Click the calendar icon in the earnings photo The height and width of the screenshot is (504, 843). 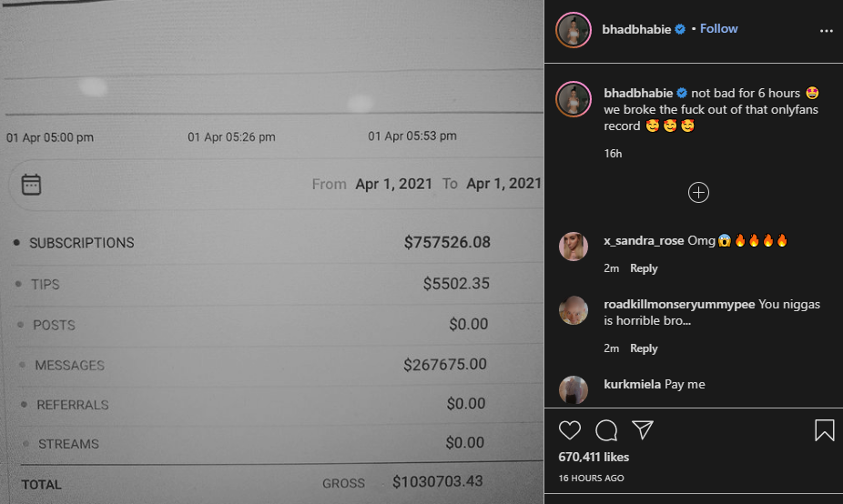pyautogui.click(x=31, y=185)
